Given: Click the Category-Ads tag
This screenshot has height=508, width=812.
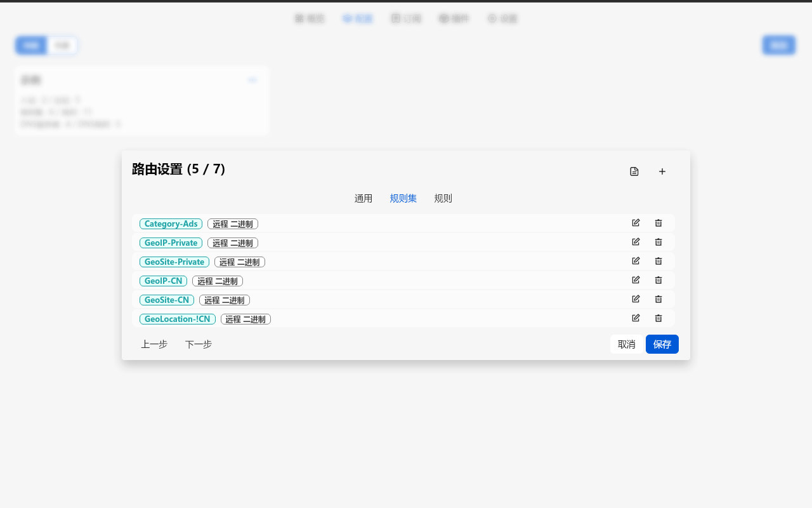Looking at the screenshot, I should click(x=171, y=224).
